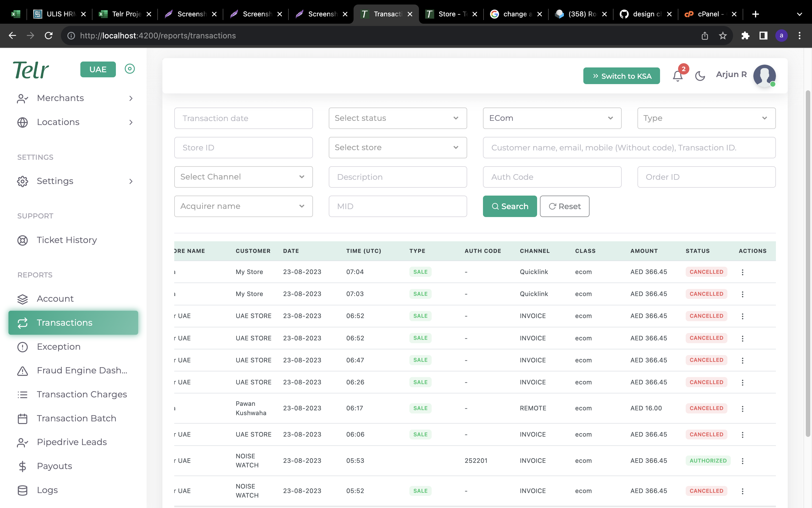Open actions menu for 05:53 authorized transaction
The width and height of the screenshot is (812, 508).
pyautogui.click(x=742, y=461)
